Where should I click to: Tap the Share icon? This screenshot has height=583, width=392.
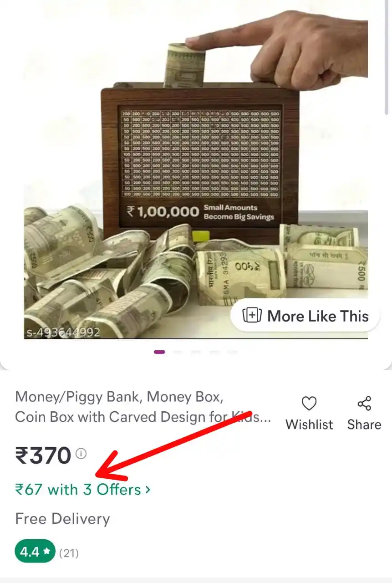click(x=364, y=404)
